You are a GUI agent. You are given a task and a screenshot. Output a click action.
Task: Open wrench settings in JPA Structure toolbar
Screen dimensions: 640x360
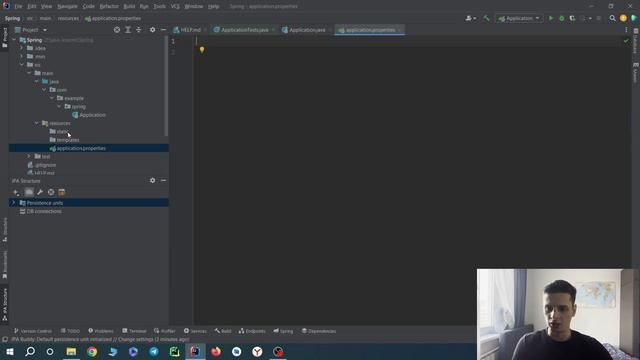coord(40,192)
